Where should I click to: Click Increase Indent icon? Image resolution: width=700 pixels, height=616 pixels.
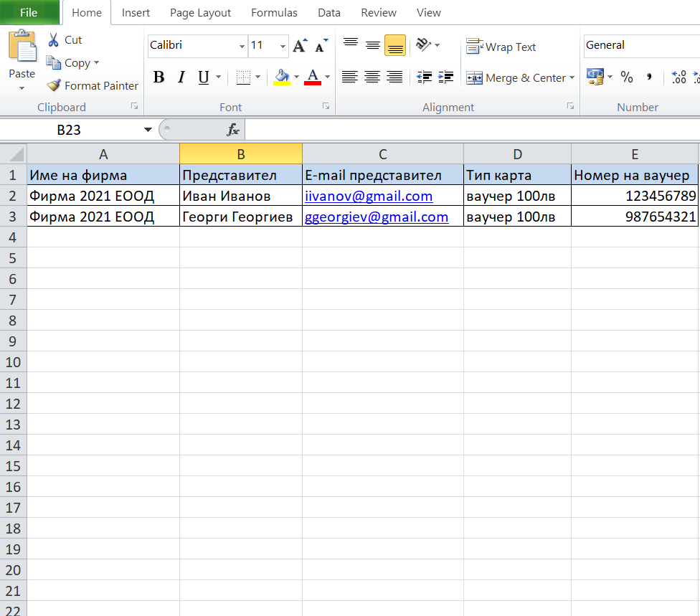446,77
